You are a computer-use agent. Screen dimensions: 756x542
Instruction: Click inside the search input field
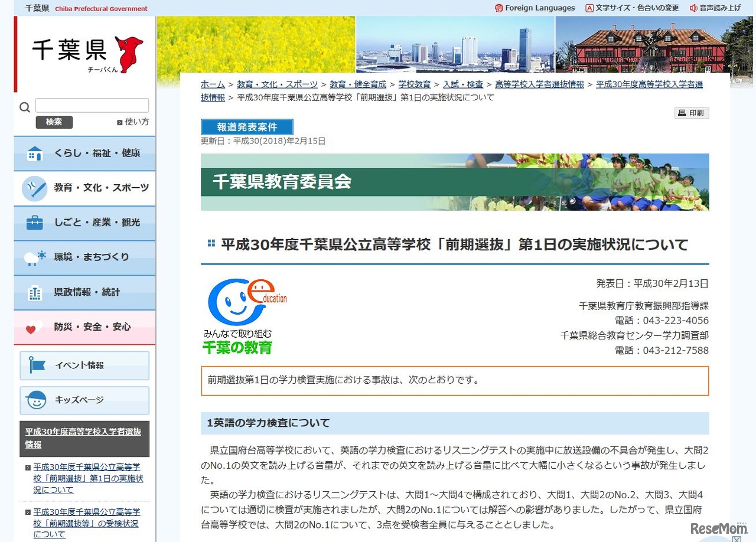pos(92,105)
